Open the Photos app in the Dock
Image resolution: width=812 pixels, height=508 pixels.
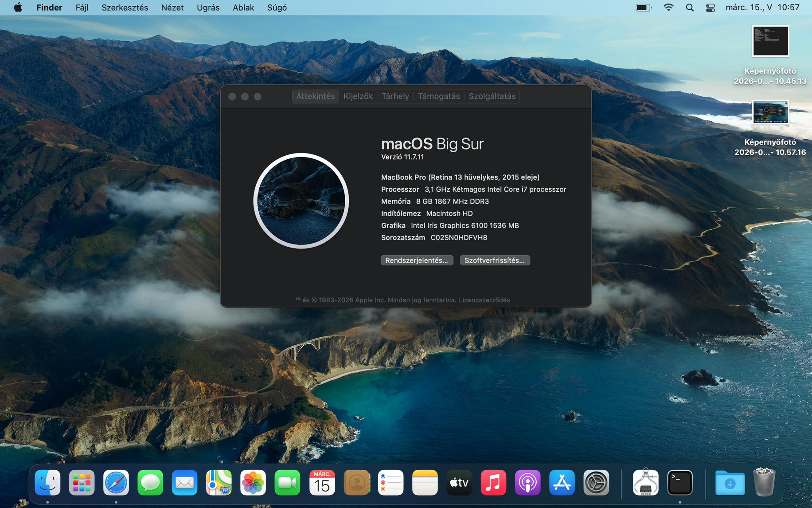[253, 482]
